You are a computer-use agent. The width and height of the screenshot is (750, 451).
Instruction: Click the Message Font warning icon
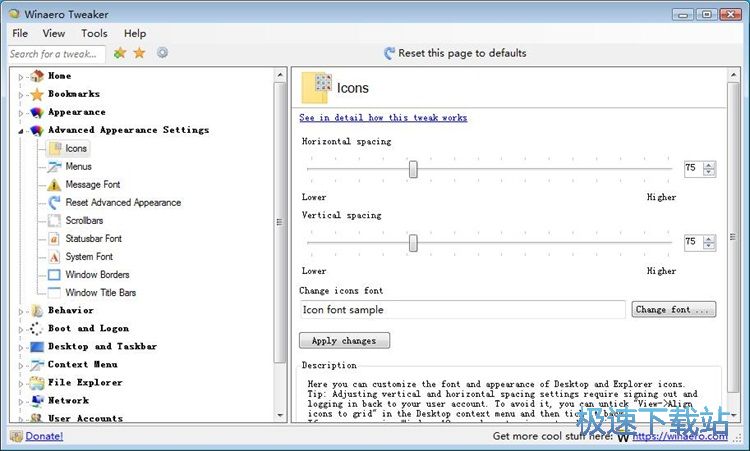tap(54, 185)
